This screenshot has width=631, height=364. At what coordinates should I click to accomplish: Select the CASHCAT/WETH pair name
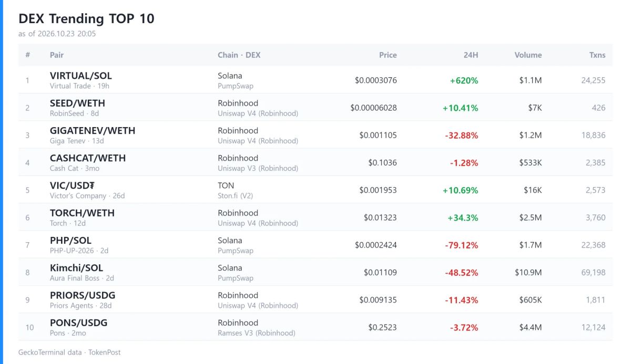click(88, 158)
